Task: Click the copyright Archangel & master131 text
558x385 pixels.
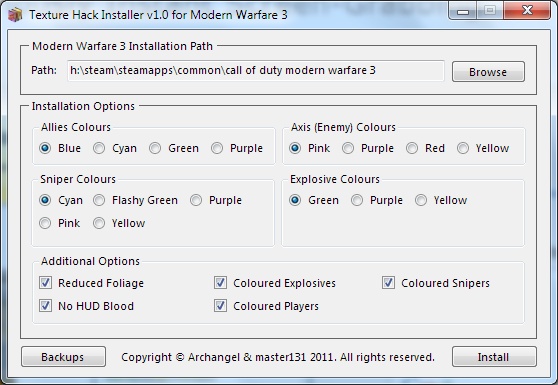Action: (x=278, y=357)
